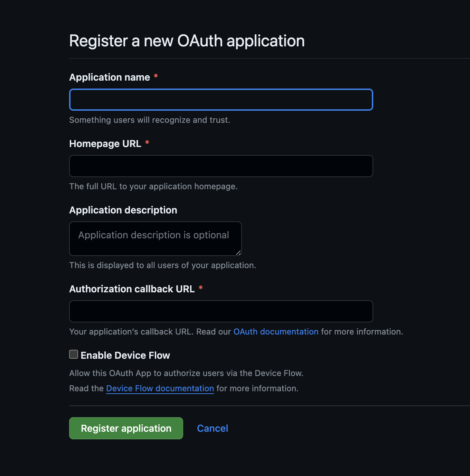
Task: Click the "Application name" field label
Action: pyautogui.click(x=110, y=77)
